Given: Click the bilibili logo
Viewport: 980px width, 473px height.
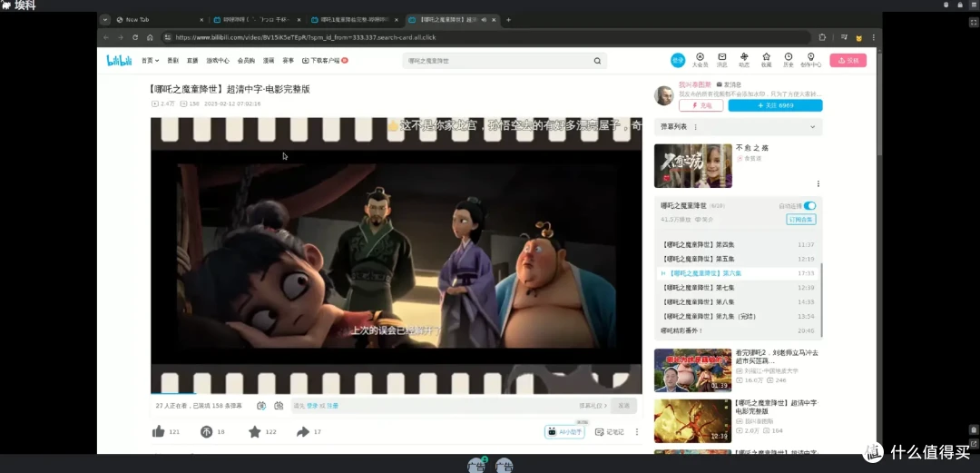Looking at the screenshot, I should point(119,61).
